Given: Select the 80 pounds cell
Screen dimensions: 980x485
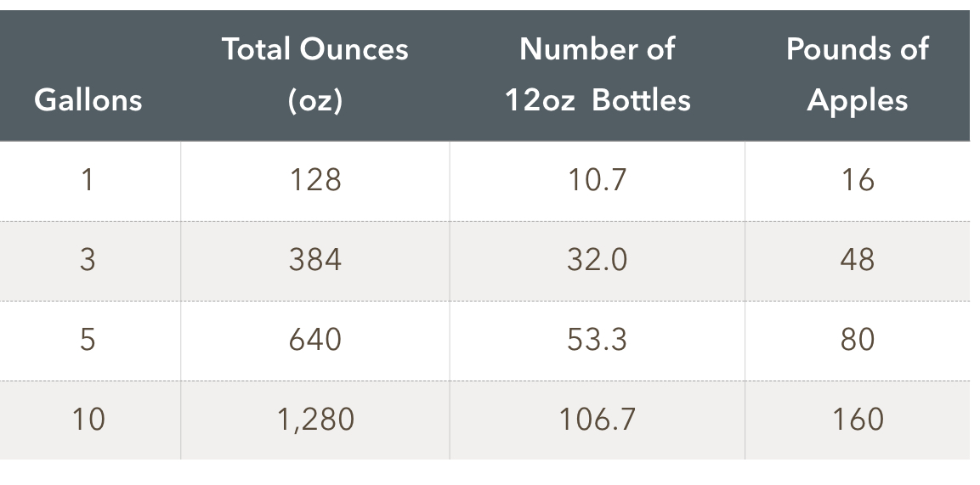Looking at the screenshot, I should point(857,340).
